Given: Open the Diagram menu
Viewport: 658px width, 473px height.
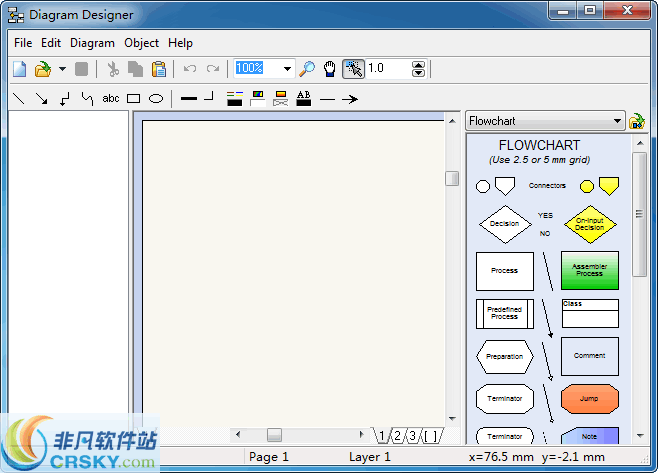Looking at the screenshot, I should (x=92, y=43).
